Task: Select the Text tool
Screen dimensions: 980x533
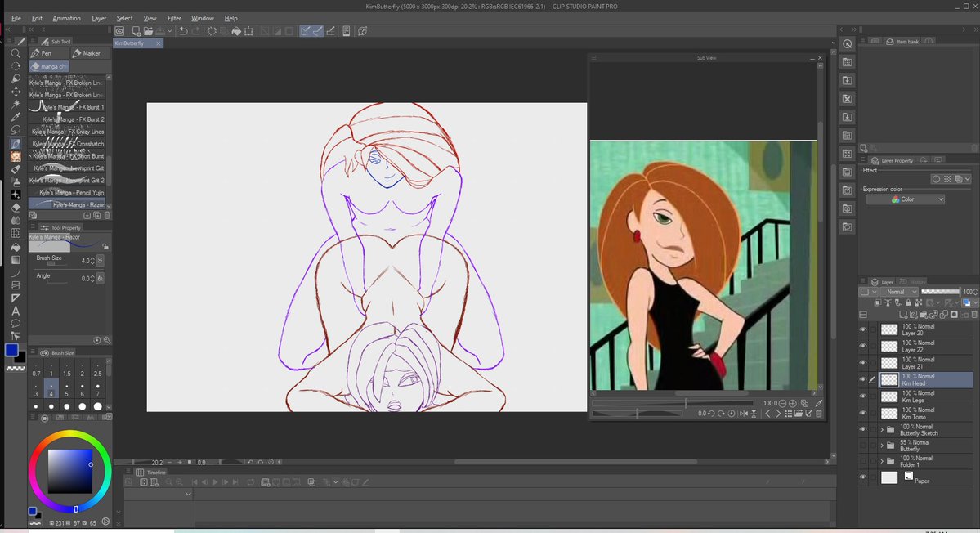Action: tap(16, 311)
